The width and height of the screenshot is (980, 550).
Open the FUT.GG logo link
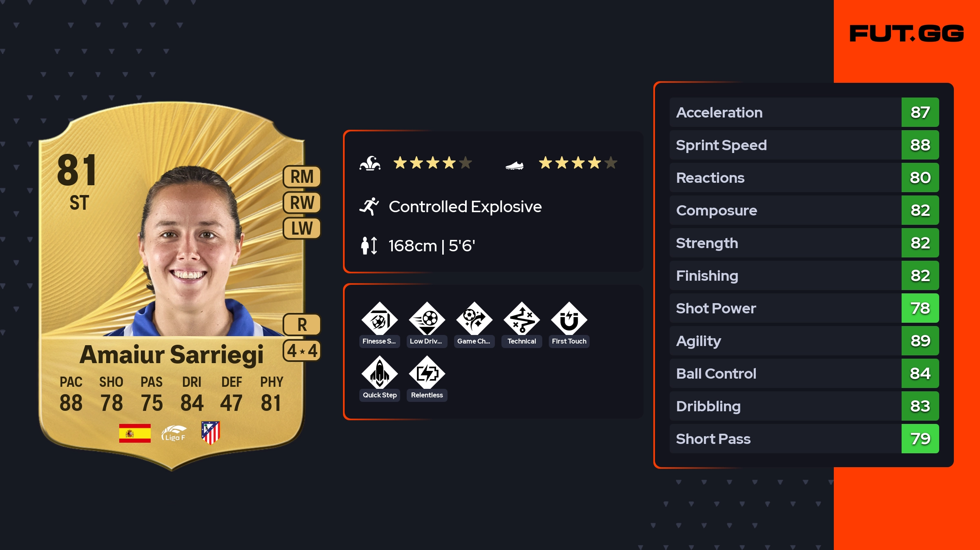click(906, 33)
